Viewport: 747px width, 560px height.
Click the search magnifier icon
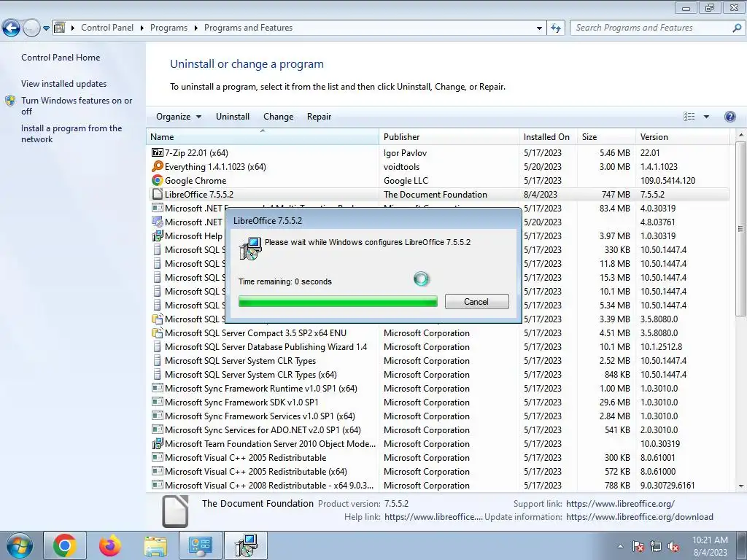tap(736, 28)
